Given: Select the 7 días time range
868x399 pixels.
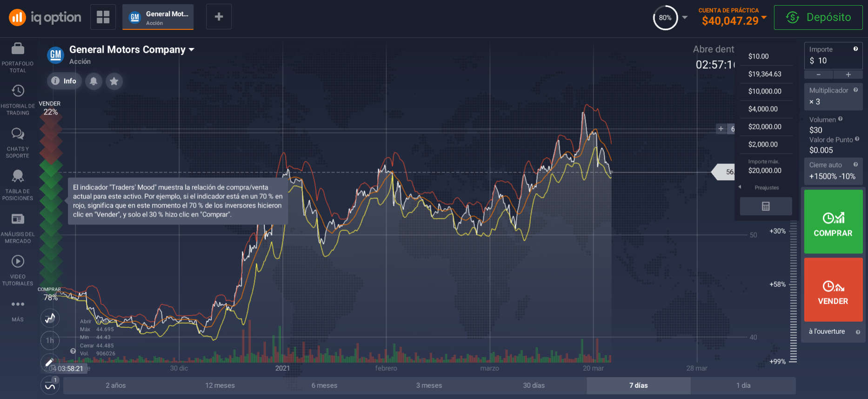Looking at the screenshot, I should click(x=638, y=385).
